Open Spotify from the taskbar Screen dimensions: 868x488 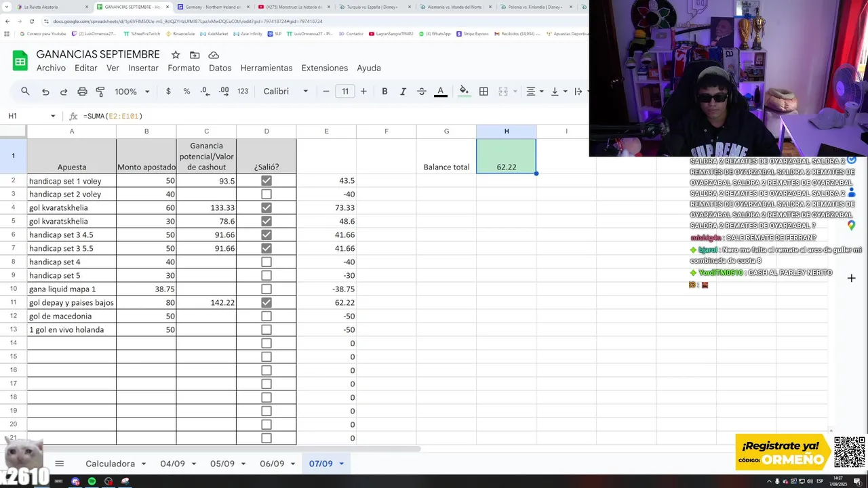(x=92, y=481)
